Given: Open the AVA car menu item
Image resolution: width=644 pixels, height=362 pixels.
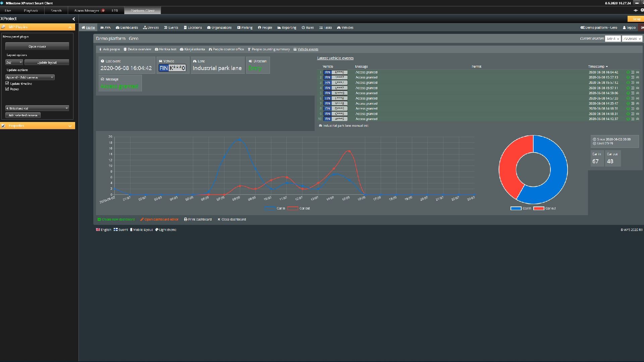Looking at the screenshot, I should pos(105,28).
